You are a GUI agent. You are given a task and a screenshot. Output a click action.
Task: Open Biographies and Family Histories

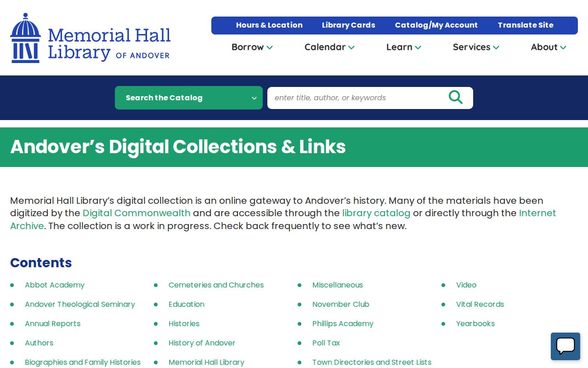(83, 362)
